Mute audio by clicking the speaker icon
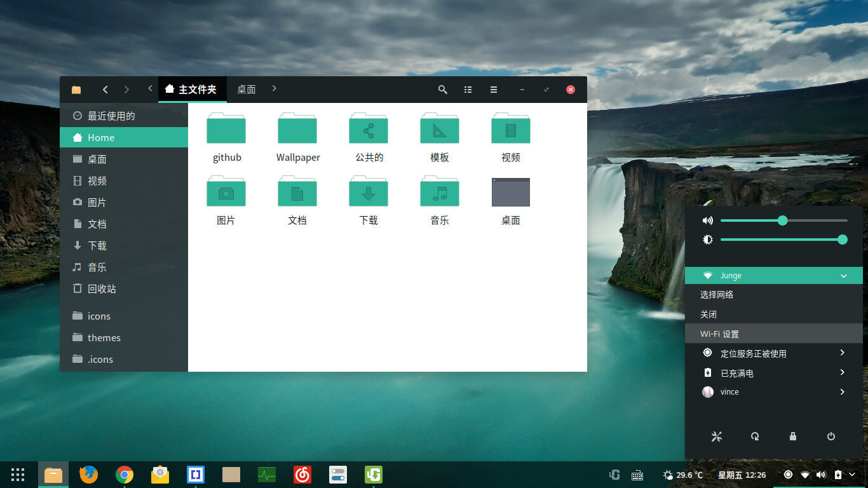 [707, 220]
